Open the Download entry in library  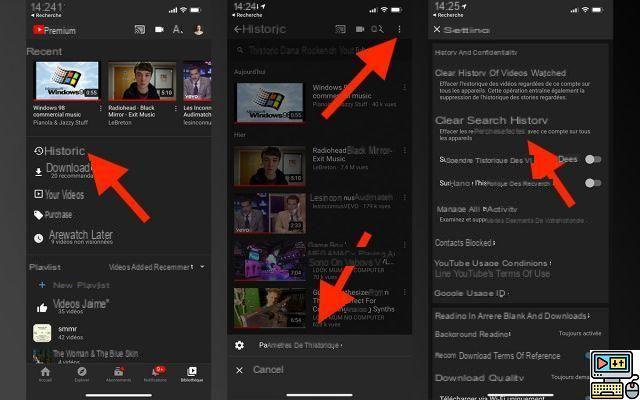click(x=62, y=171)
